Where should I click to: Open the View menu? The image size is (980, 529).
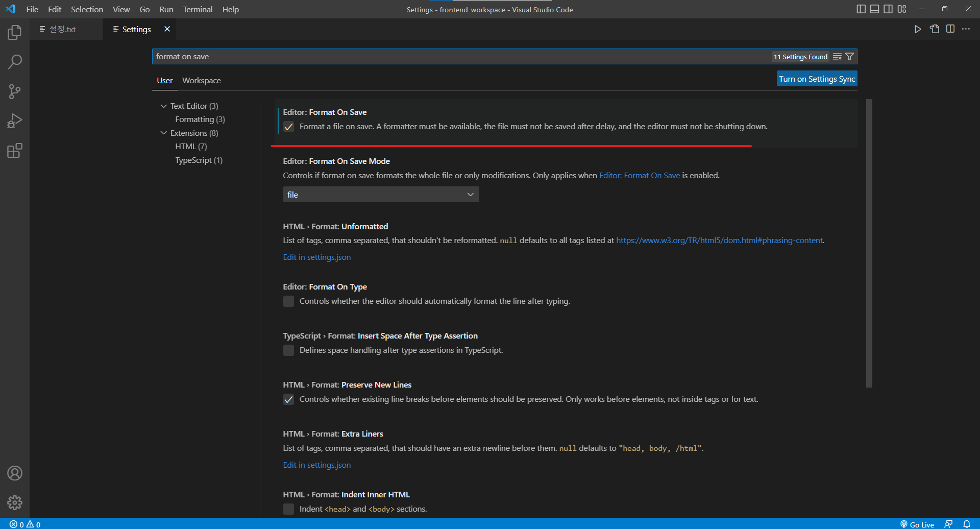coord(121,9)
